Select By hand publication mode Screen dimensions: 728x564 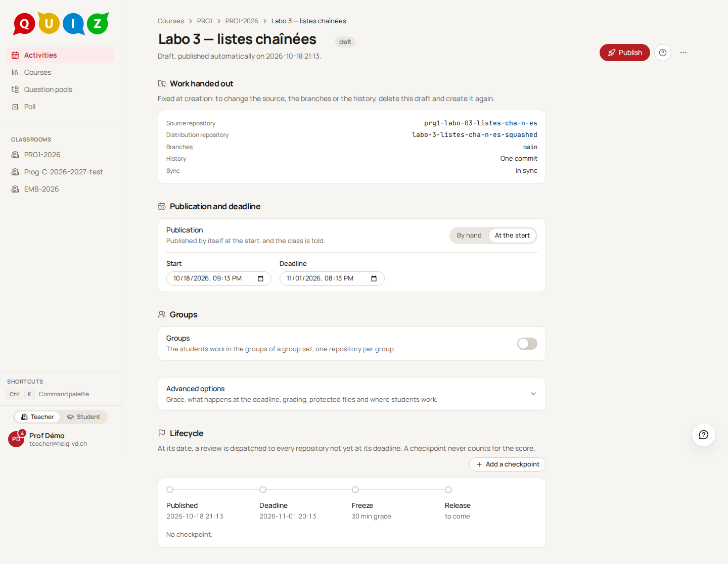click(469, 236)
